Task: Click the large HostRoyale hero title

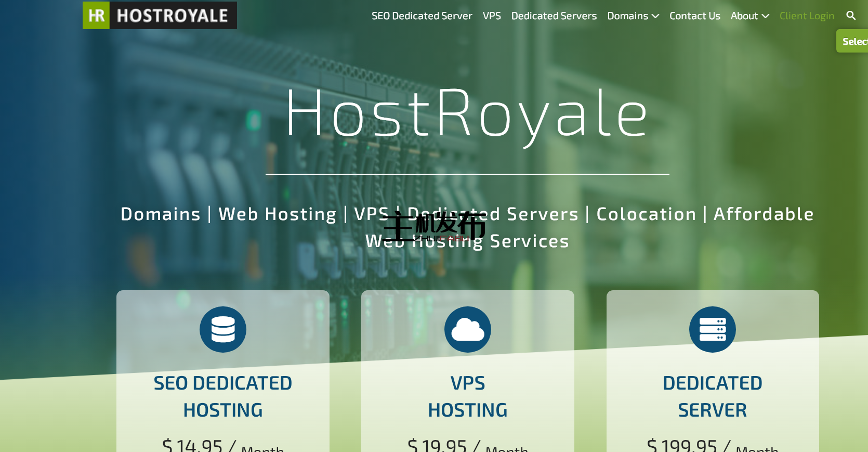Action: click(467, 113)
